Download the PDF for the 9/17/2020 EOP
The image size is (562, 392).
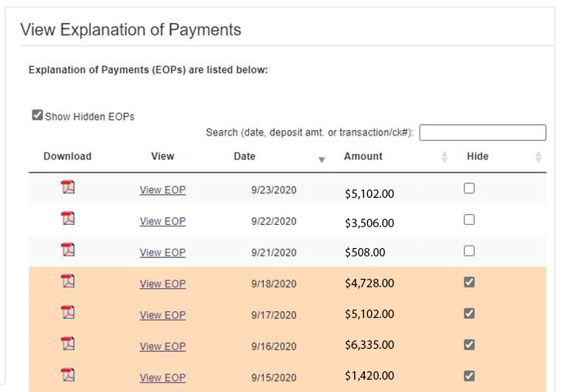[68, 312]
